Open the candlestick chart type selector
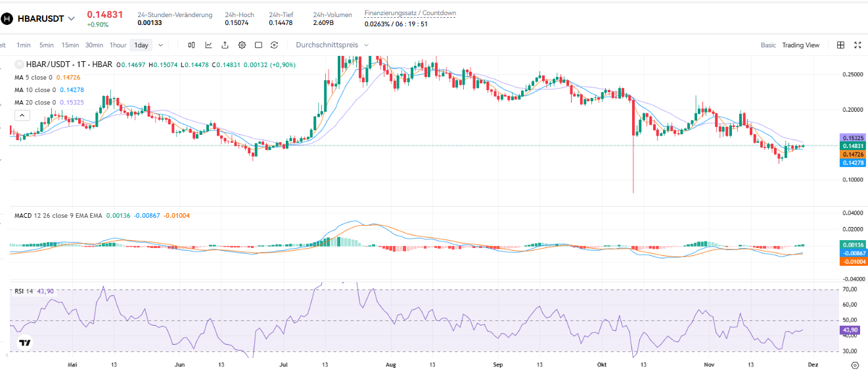The height and width of the screenshot is (375, 868). point(192,45)
